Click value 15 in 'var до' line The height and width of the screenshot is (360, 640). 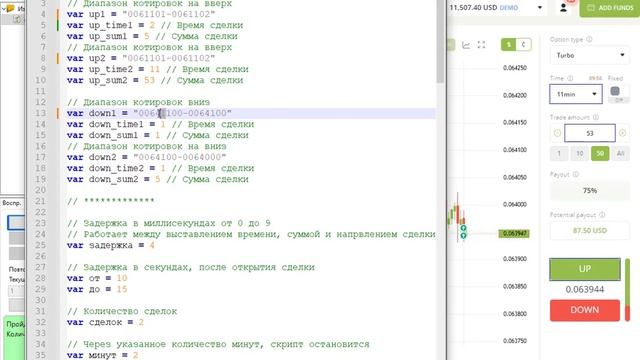click(x=122, y=289)
